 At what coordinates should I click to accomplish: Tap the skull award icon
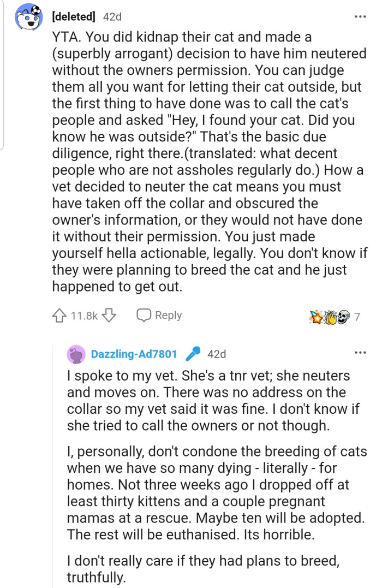[343, 316]
